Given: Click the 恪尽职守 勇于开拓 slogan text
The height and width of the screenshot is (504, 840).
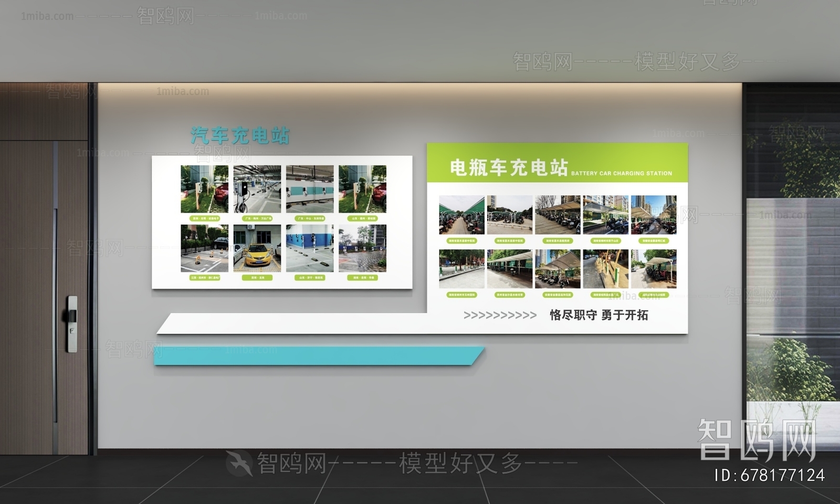Looking at the screenshot, I should click(x=598, y=315).
